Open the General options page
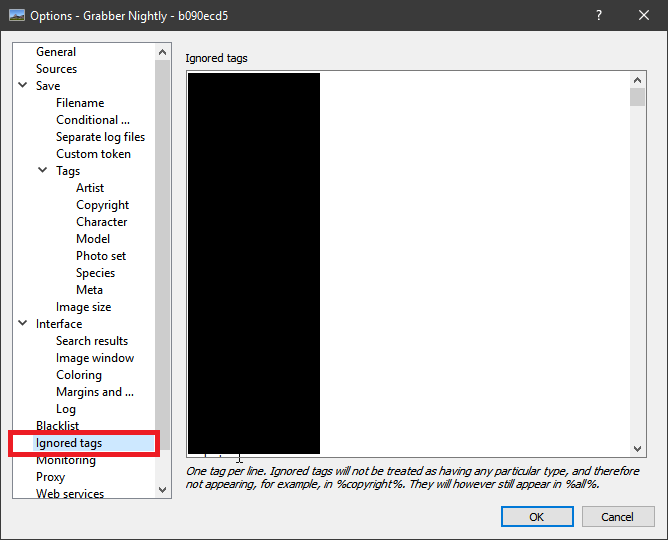 click(x=56, y=52)
